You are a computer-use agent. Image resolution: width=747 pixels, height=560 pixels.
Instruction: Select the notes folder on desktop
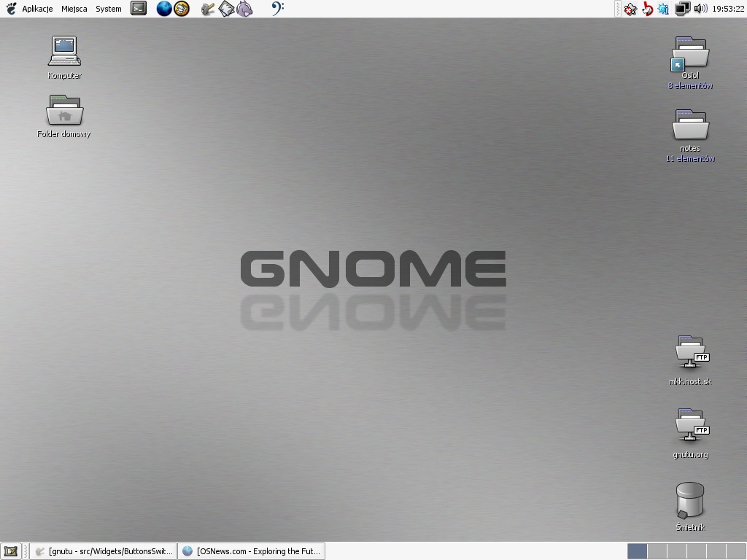pos(690,136)
